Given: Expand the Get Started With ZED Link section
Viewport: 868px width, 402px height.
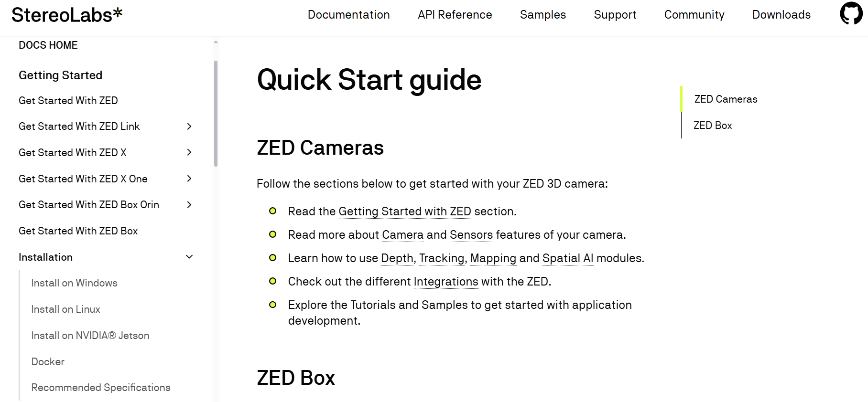Looking at the screenshot, I should (189, 126).
